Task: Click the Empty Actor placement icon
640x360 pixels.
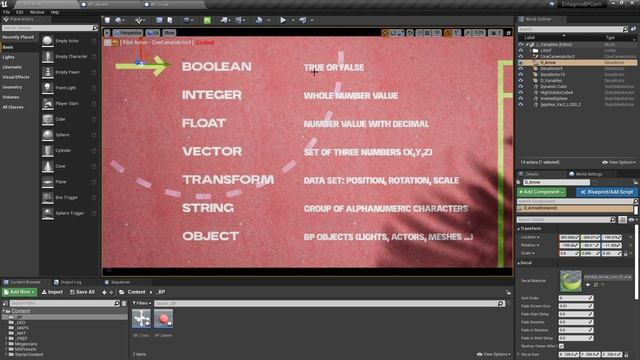Action: point(48,41)
